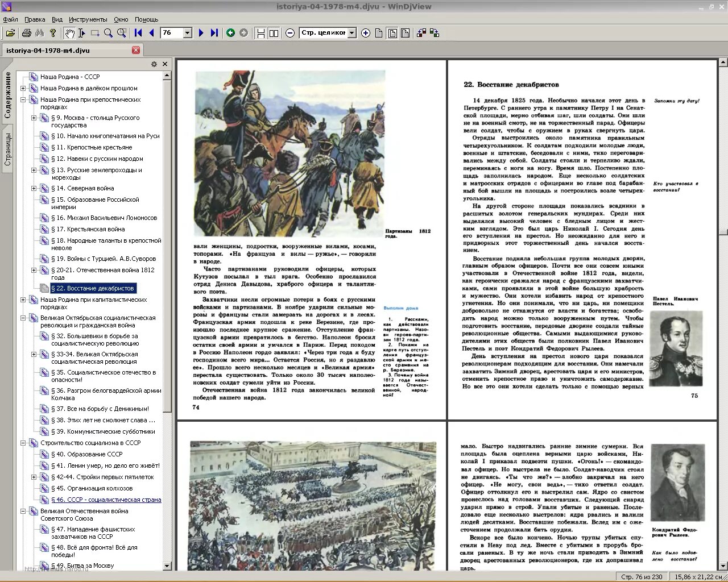
Task: Open a file with the folder icon
Action: click(x=10, y=33)
